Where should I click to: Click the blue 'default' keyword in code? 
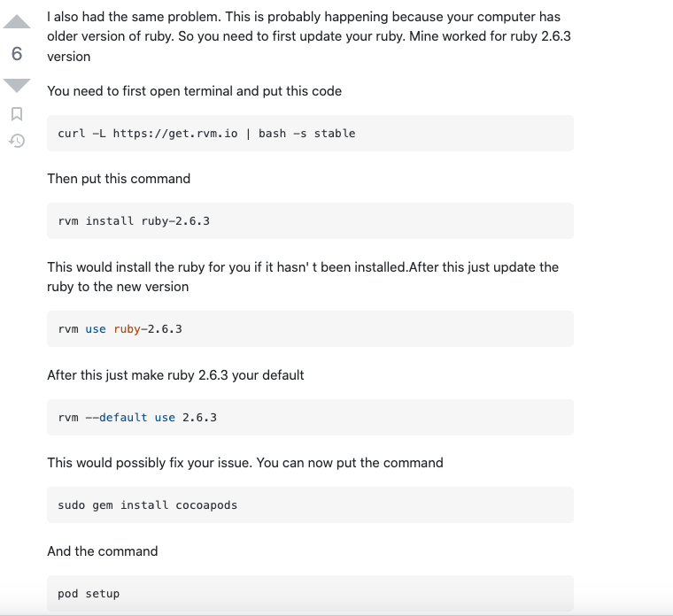(x=123, y=417)
